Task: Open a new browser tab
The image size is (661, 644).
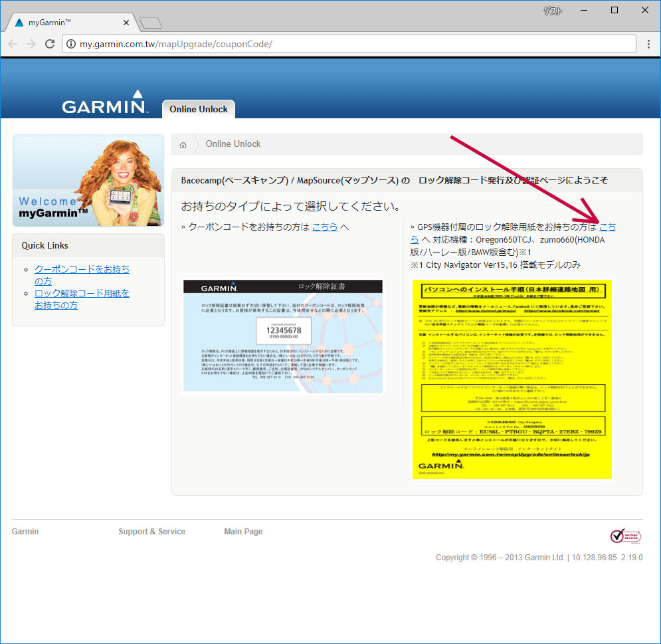Action: pos(151,23)
